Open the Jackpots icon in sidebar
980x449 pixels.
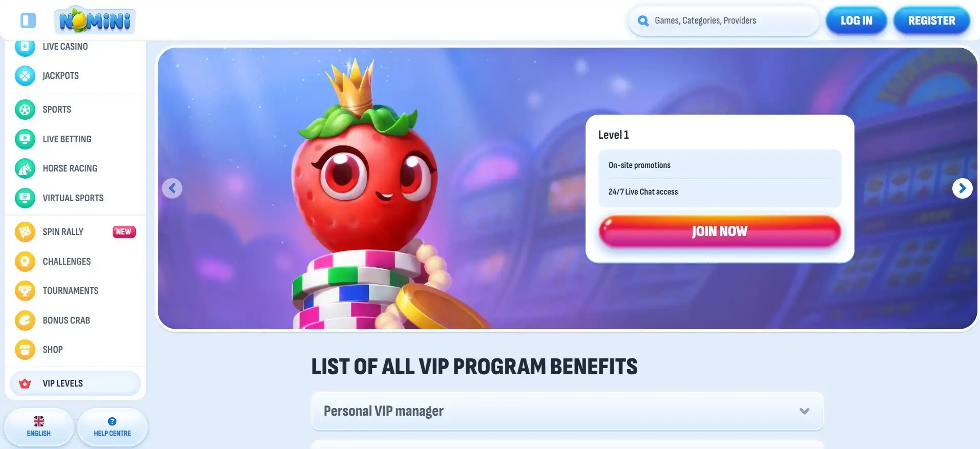(25, 76)
